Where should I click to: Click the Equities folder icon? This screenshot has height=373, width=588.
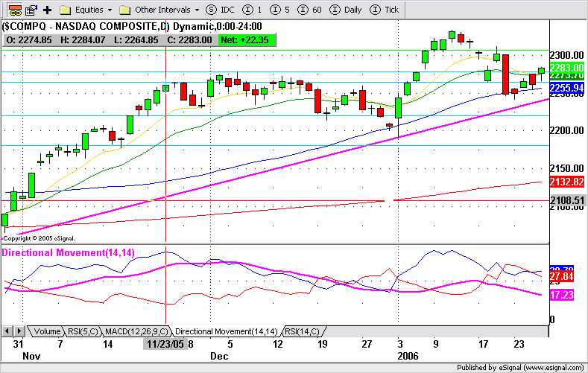[66, 10]
